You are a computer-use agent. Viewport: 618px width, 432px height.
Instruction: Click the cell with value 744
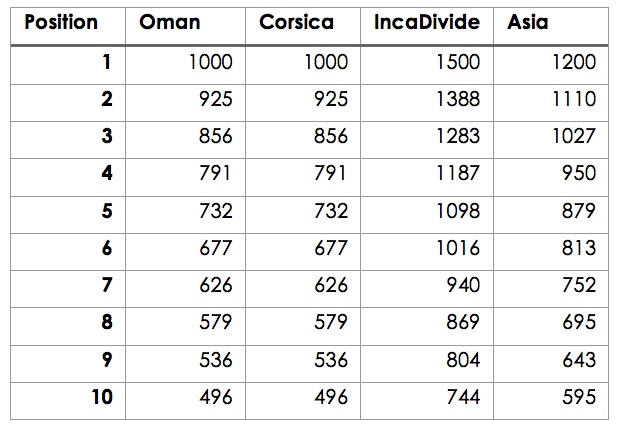(x=463, y=397)
